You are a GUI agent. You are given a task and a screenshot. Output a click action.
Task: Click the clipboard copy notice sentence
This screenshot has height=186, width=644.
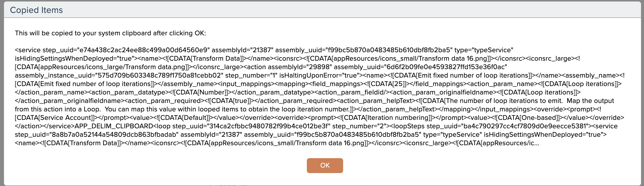[x=110, y=33]
